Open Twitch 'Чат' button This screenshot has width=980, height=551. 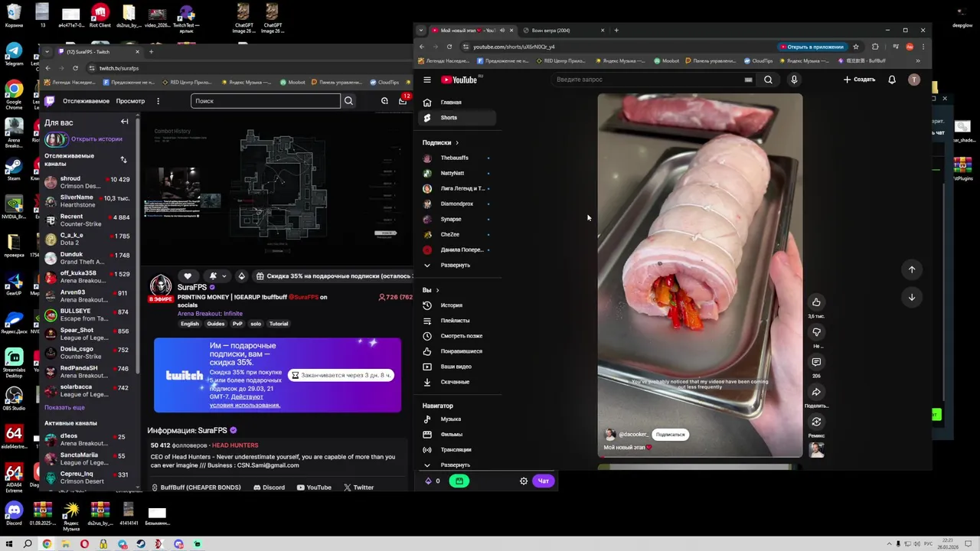point(544,481)
